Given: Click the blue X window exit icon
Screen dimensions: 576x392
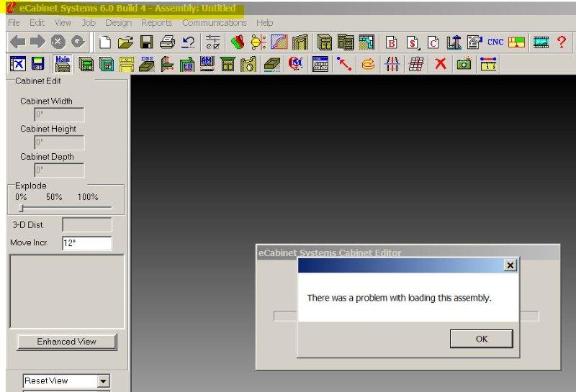Looking at the screenshot, I should click(17, 64).
